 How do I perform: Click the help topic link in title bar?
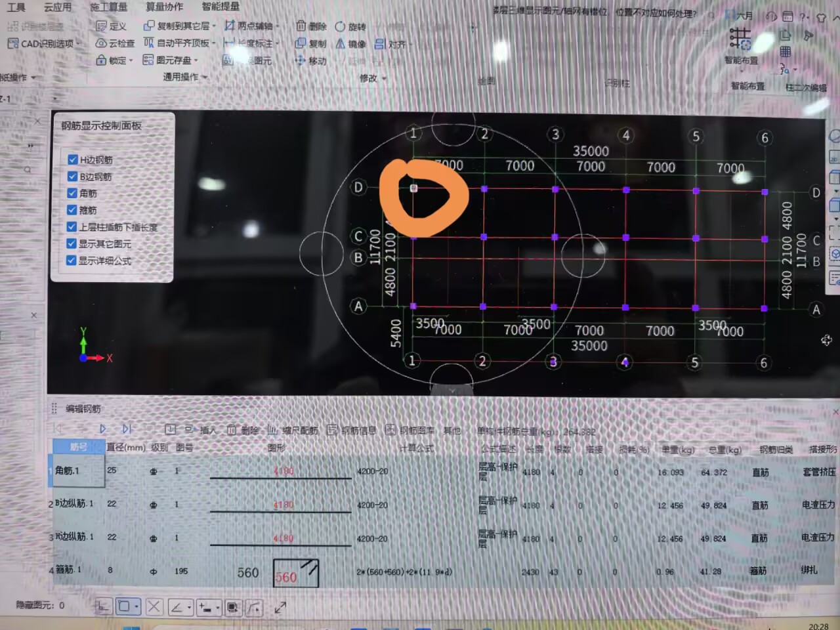point(595,12)
